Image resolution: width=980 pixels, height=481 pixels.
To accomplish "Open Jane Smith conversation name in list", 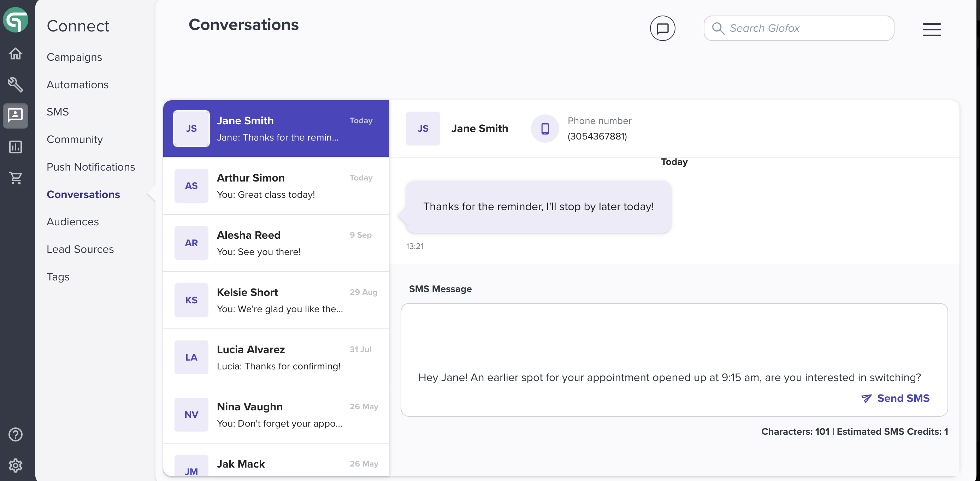I will [x=245, y=120].
